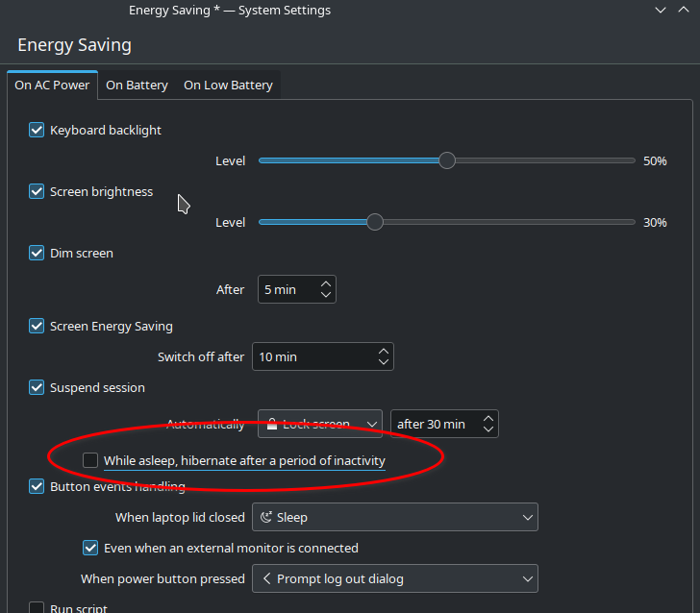The height and width of the screenshot is (613, 700).
Task: Toggle the Dim screen checkbox
Action: [x=37, y=253]
